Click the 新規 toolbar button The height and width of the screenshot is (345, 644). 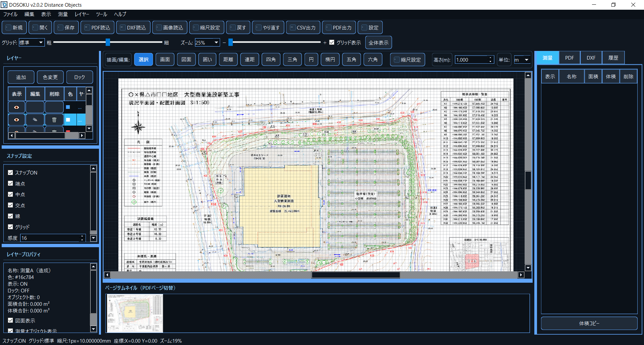click(14, 27)
